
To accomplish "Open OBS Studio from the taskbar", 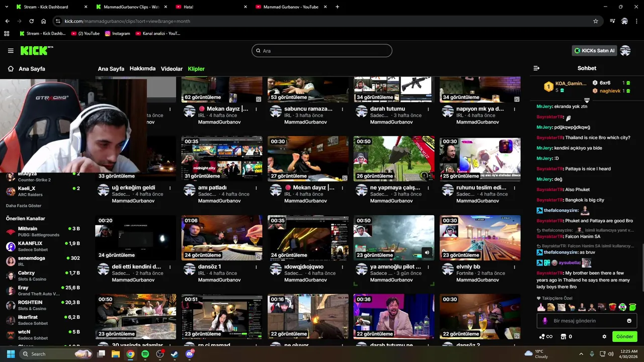I will tap(160, 354).
